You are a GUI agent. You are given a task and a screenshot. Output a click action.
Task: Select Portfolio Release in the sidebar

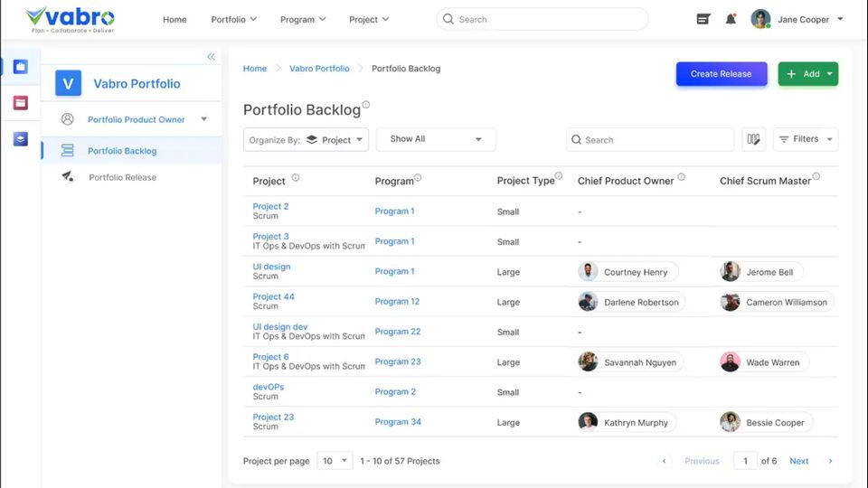coord(122,177)
